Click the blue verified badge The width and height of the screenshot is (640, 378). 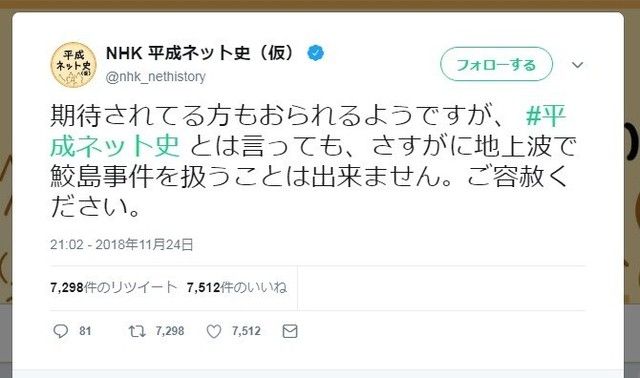click(x=316, y=53)
